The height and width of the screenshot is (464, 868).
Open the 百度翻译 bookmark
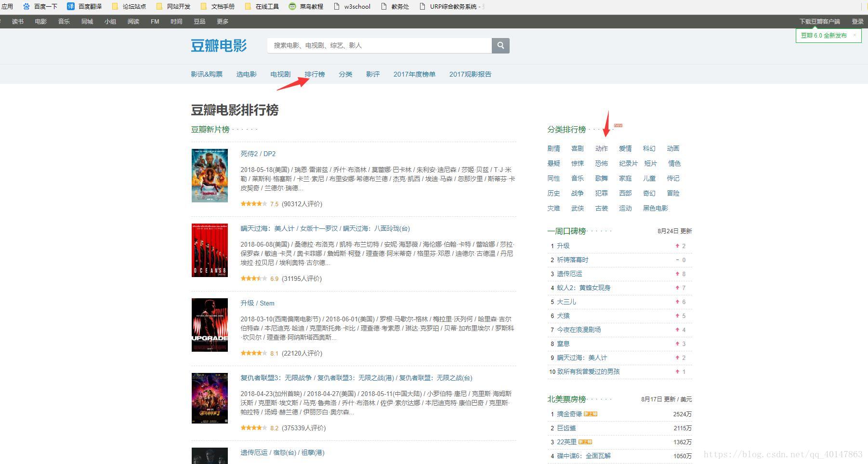tap(84, 6)
